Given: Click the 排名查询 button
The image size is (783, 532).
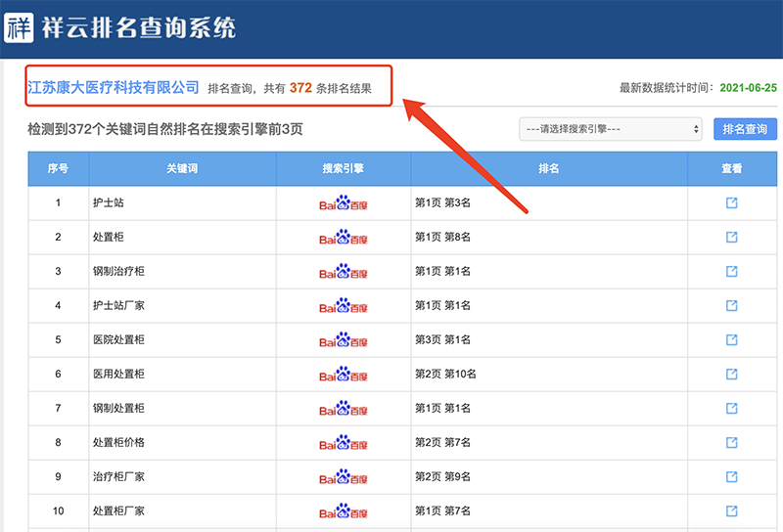Looking at the screenshot, I should click(x=745, y=129).
